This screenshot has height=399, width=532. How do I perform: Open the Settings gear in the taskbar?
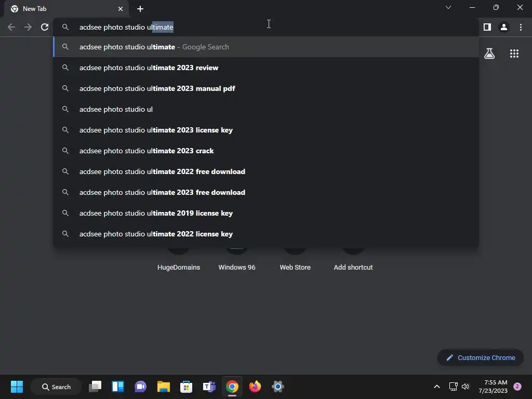[x=277, y=387]
